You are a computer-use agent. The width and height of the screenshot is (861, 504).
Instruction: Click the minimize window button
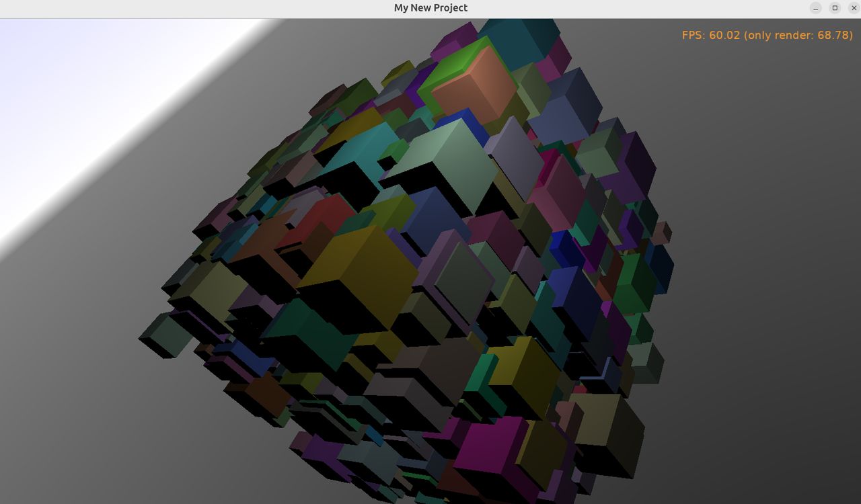815,8
